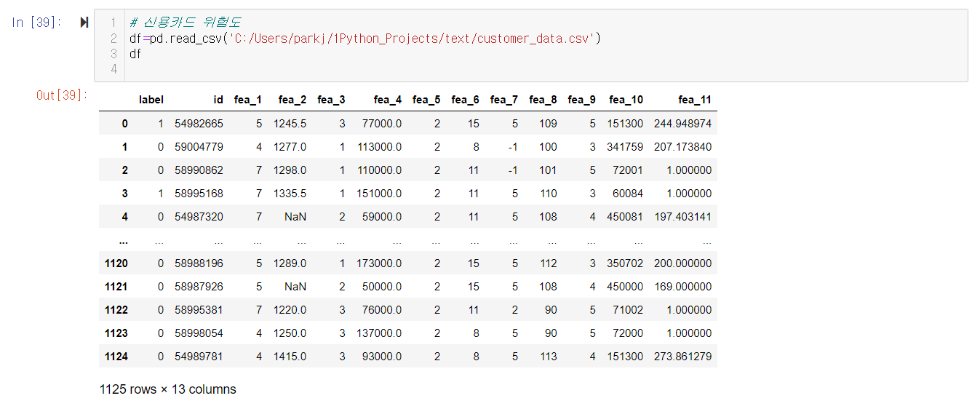Viewport: 980px width, 409px height.
Task: Click the 'fea_2' column header
Action: click(292, 100)
